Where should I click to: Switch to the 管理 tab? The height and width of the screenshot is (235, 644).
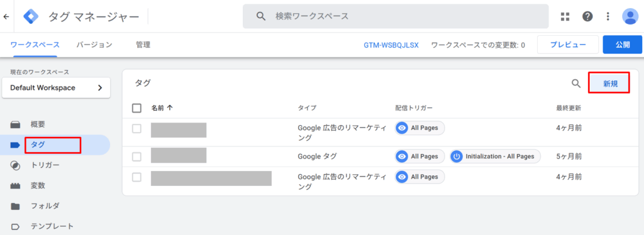(x=143, y=45)
